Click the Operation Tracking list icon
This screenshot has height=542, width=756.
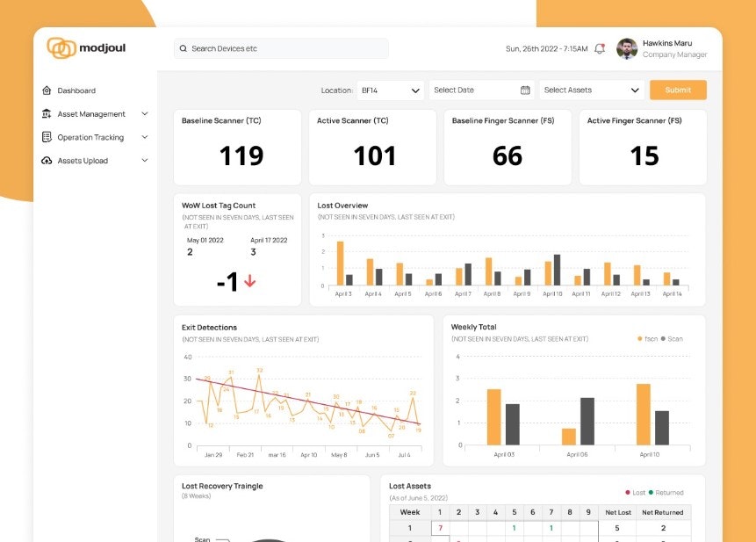tap(47, 137)
